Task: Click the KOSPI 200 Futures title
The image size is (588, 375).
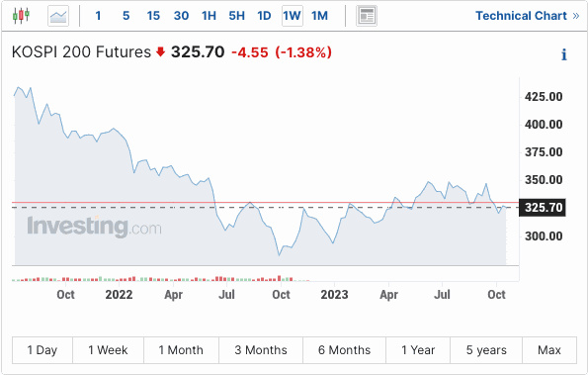Action: tap(81, 52)
